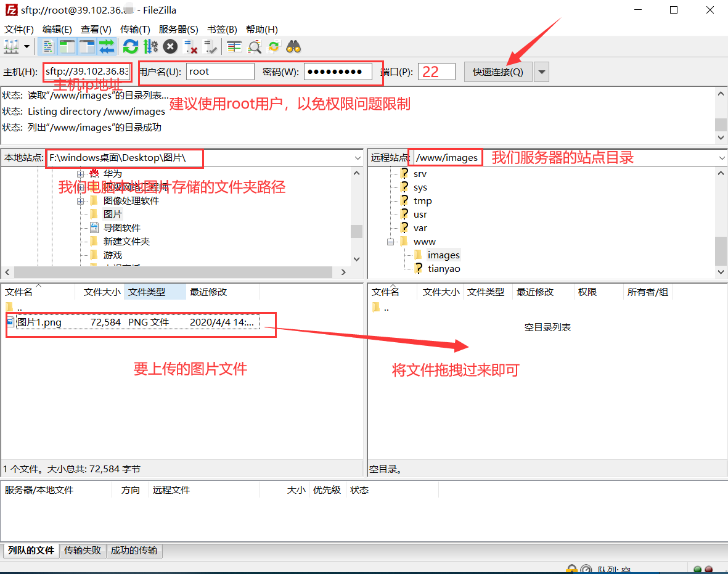Toggle synchronized browsing

coord(274,46)
